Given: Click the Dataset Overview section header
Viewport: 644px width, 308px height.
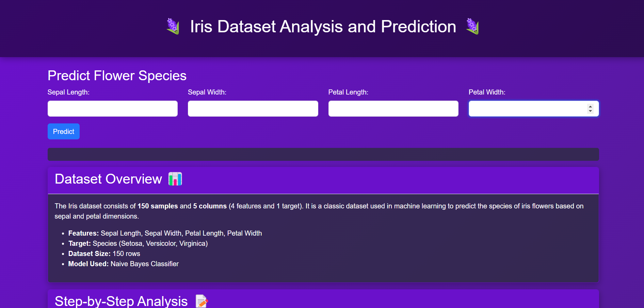Looking at the screenshot, I should (323, 180).
